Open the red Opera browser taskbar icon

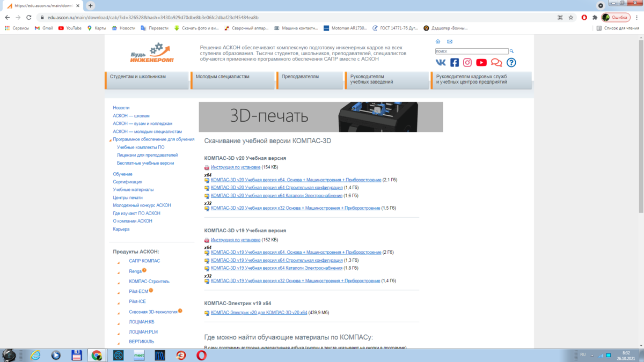(x=201, y=355)
